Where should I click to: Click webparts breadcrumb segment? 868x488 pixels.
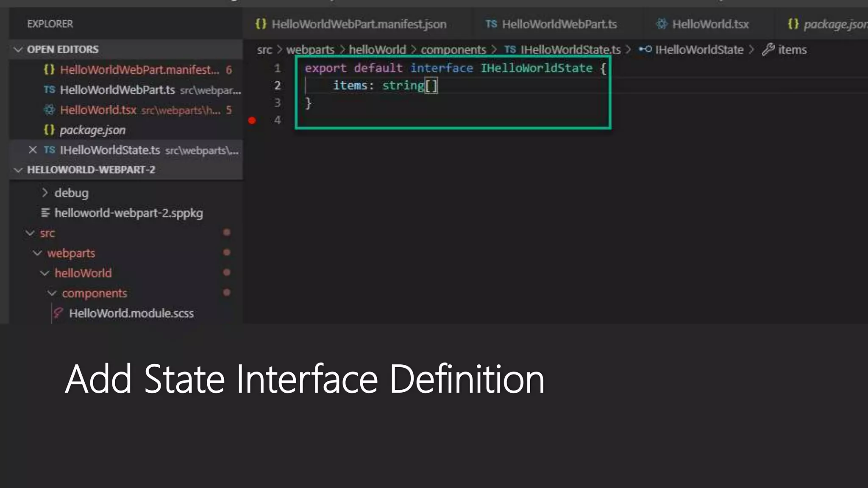310,50
